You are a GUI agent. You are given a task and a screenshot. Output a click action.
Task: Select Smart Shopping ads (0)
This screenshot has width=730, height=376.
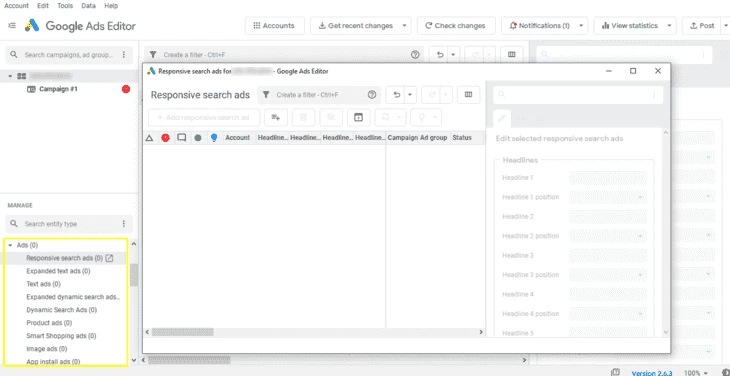click(x=61, y=336)
